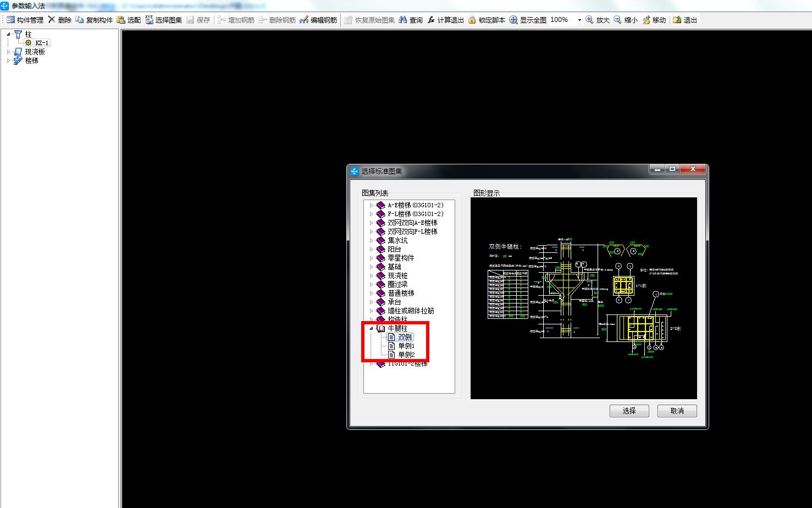Click the 移动 hand pan icon

click(x=647, y=20)
